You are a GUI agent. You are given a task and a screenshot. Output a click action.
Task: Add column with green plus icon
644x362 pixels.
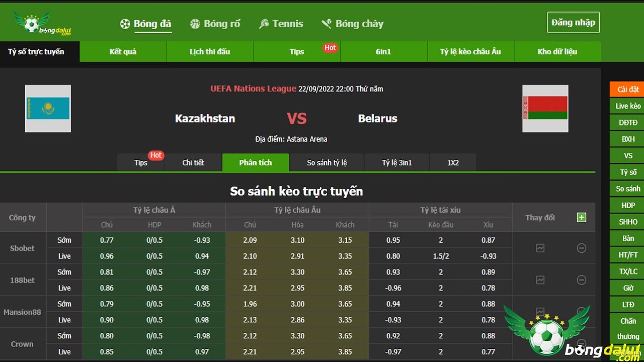(x=582, y=217)
